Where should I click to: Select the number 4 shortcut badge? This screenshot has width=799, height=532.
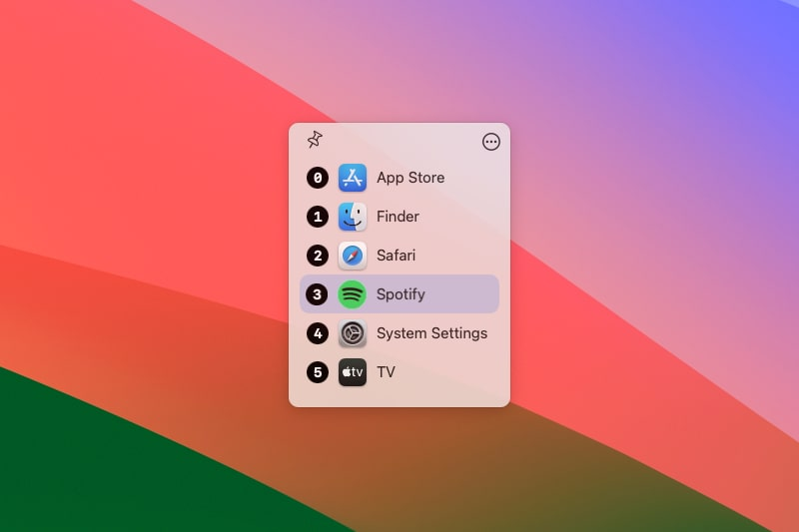(318, 333)
